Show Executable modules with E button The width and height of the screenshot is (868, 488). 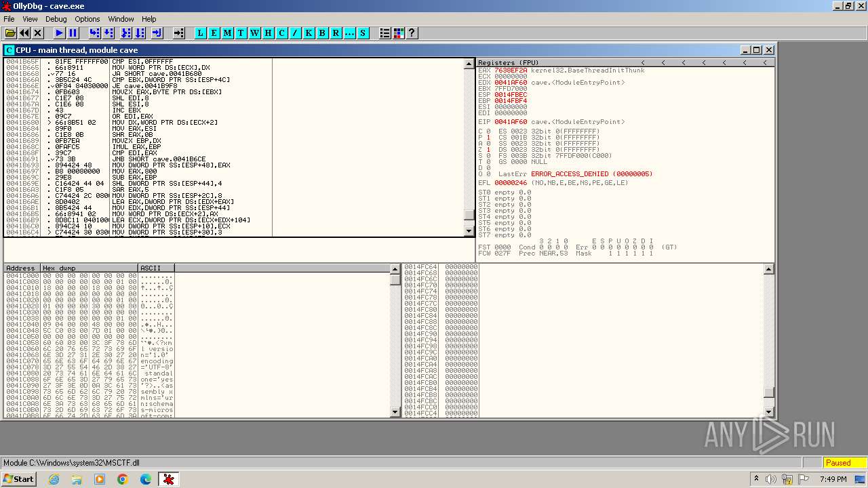tap(214, 33)
